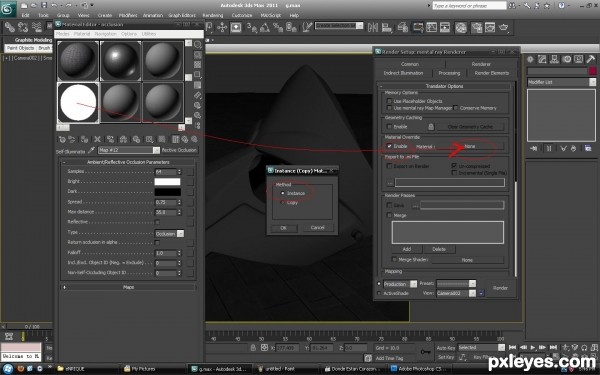This screenshot has width=600, height=375.
Task: Click Assign Material to Selection icon
Action: click(x=84, y=139)
